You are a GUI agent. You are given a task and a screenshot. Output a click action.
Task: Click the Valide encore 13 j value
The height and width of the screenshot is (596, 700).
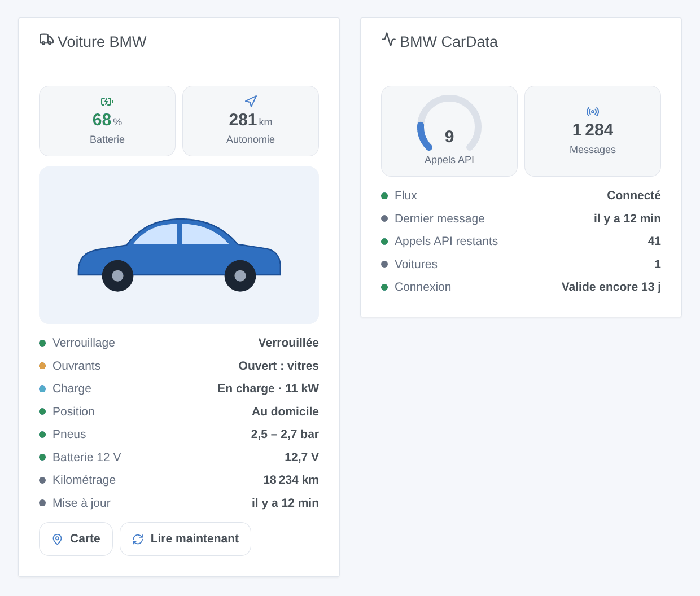tap(611, 287)
